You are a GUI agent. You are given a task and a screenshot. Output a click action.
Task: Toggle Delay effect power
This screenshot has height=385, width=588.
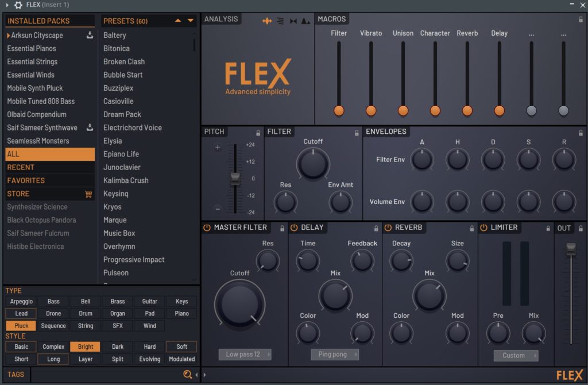[x=294, y=228]
